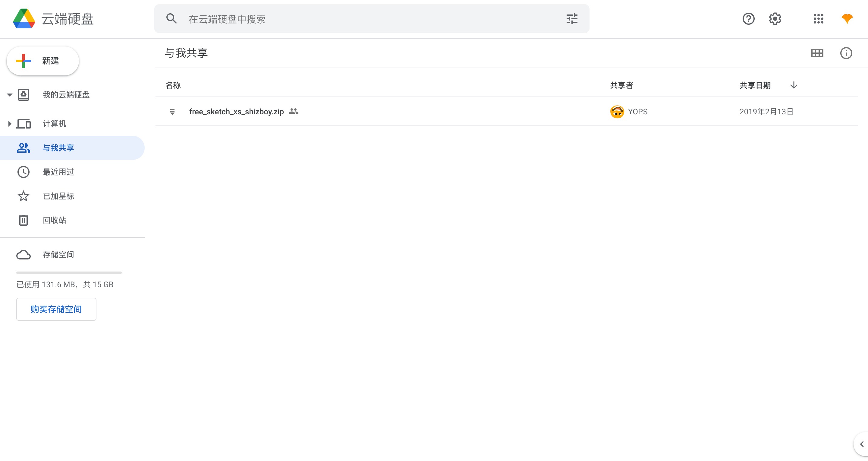Open 计算机 in sidebar

(54, 124)
